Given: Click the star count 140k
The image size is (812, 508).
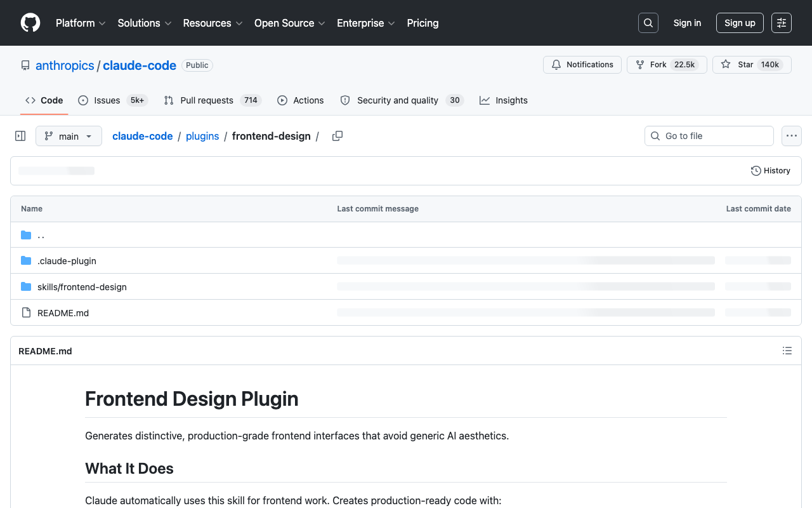Looking at the screenshot, I should 770,65.
